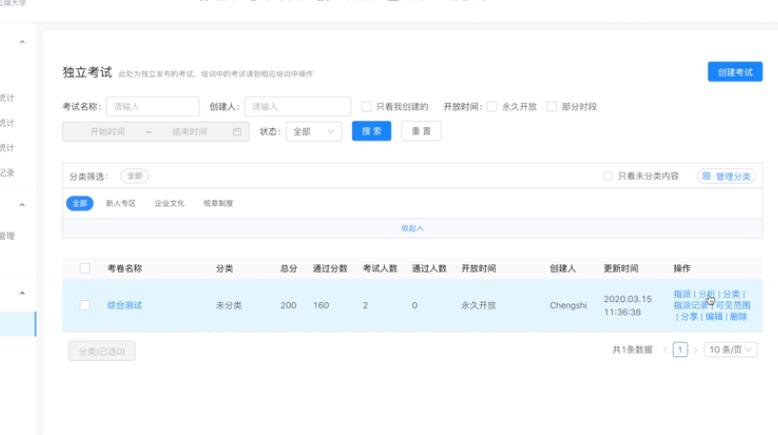Image resolution: width=778 pixels, height=435 pixels.
Task: Open the 10 条/页 page size dropdown
Action: coord(731,350)
